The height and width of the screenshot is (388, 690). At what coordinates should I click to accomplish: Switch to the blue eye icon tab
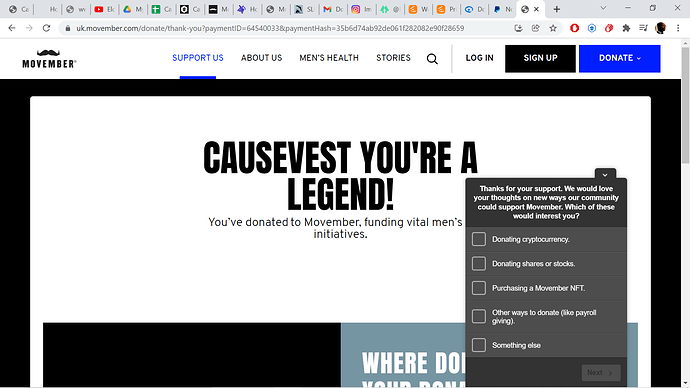click(x=474, y=9)
